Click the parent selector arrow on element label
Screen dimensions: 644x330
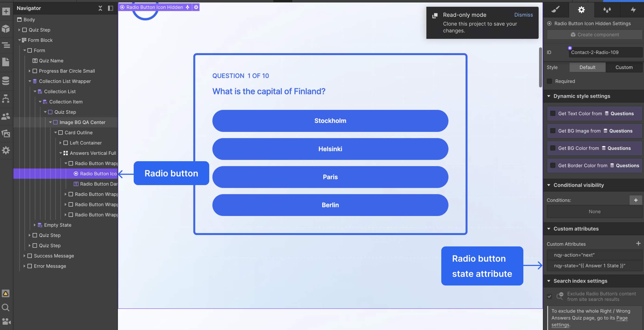(187, 7)
